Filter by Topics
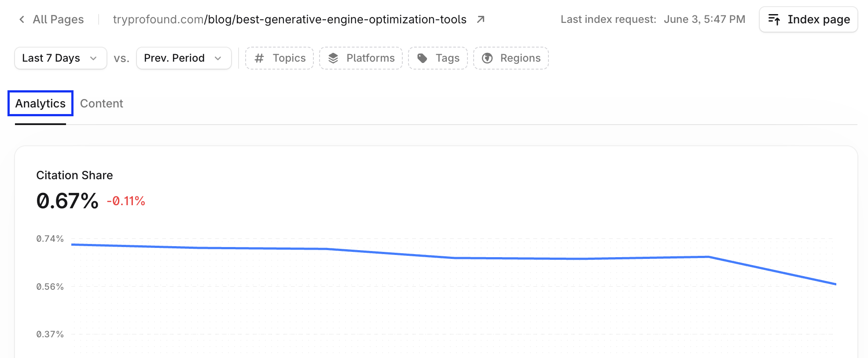This screenshot has height=358, width=868. (x=280, y=58)
